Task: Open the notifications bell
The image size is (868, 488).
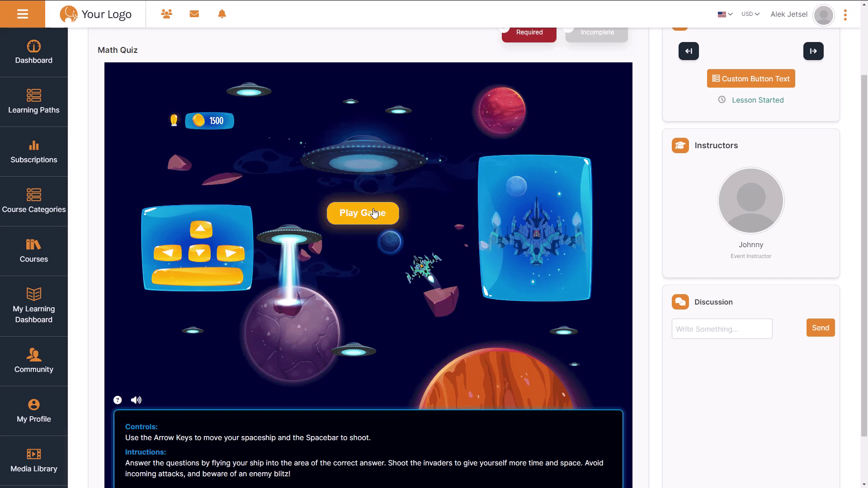Action: click(x=222, y=14)
